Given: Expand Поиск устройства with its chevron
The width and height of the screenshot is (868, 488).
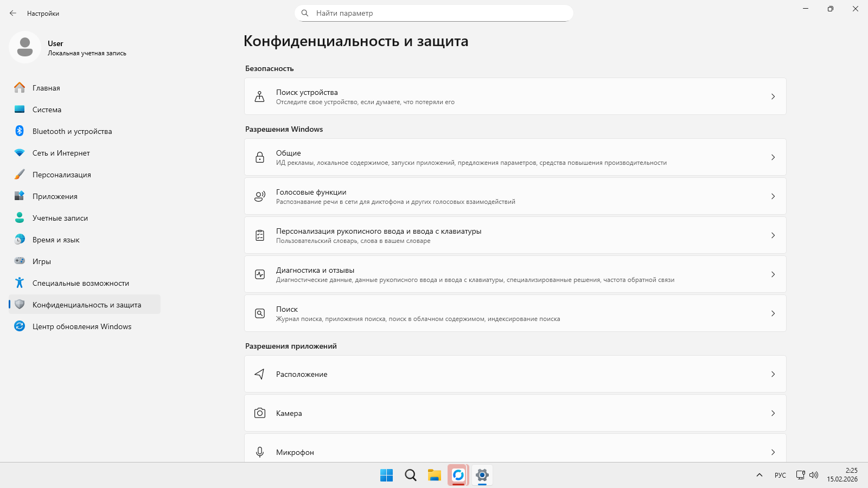Looking at the screenshot, I should [x=773, y=97].
